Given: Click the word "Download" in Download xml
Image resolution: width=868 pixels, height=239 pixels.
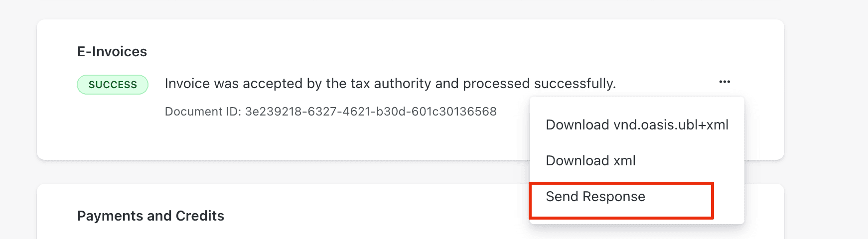Looking at the screenshot, I should pos(578,161).
